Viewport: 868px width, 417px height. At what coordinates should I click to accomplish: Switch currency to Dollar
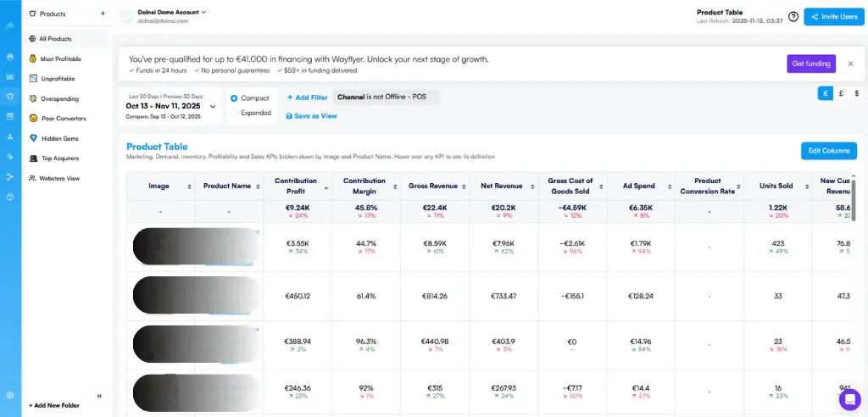[856, 93]
